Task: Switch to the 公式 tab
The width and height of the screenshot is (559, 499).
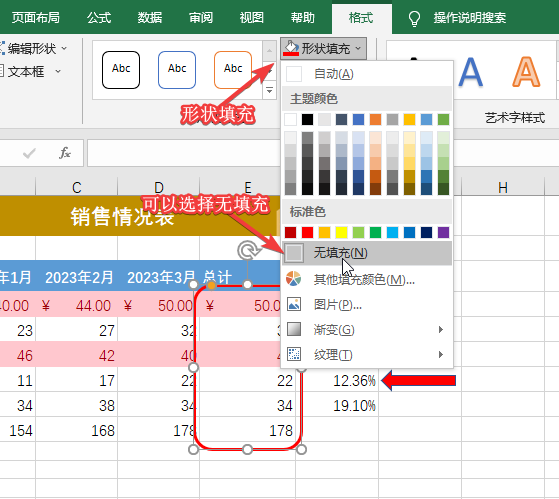Action: pyautogui.click(x=99, y=17)
